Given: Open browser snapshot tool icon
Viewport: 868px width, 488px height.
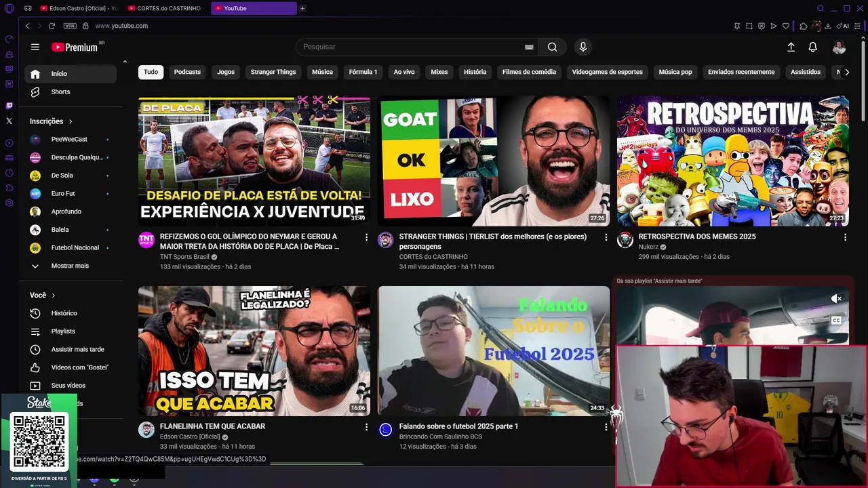Looking at the screenshot, I should (749, 26).
